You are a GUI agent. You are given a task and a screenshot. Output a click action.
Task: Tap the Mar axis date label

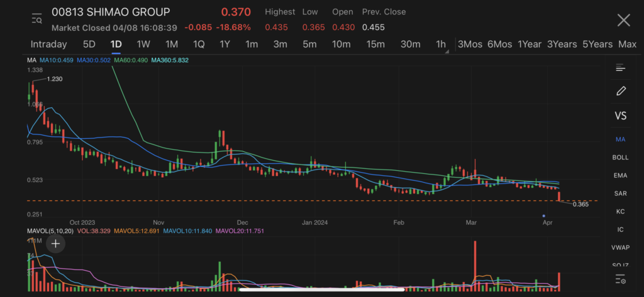(471, 223)
